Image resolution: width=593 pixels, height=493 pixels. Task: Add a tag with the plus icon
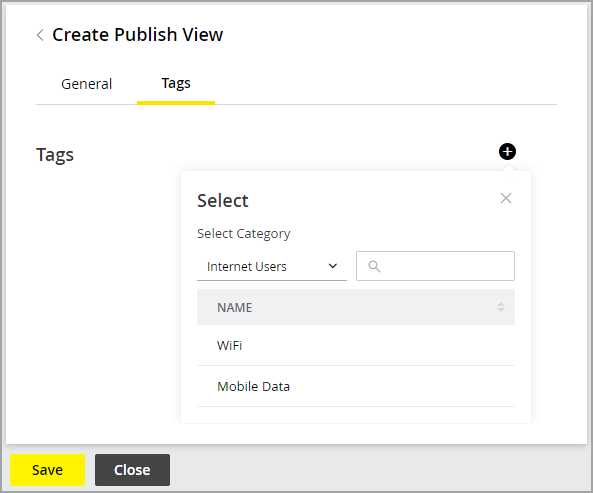507,152
